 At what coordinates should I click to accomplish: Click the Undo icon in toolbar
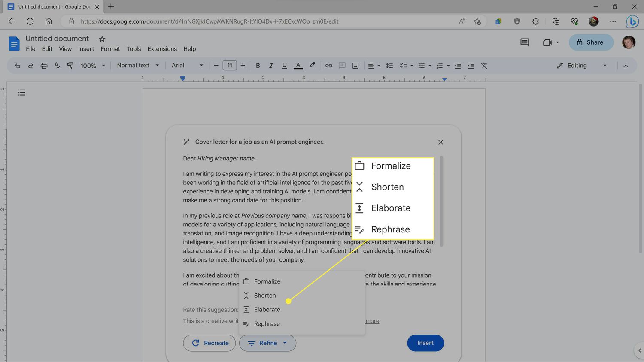click(18, 66)
